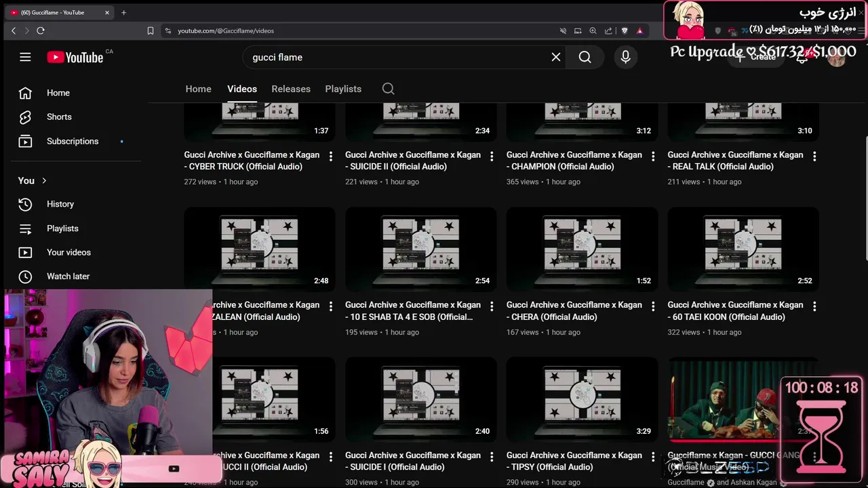Select the Videos tab
Screen dimensions: 868x488
[242, 89]
